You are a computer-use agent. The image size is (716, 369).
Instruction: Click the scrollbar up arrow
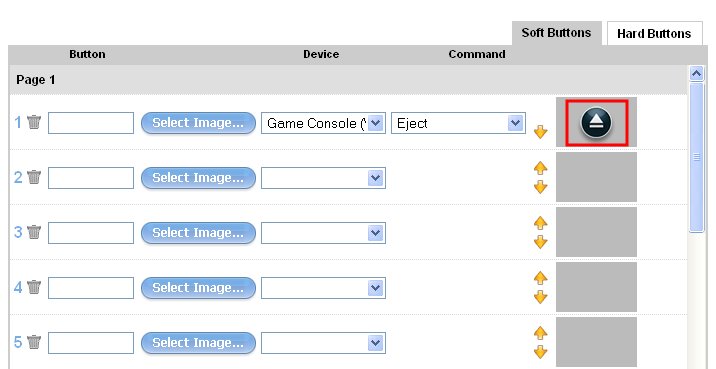[696, 74]
